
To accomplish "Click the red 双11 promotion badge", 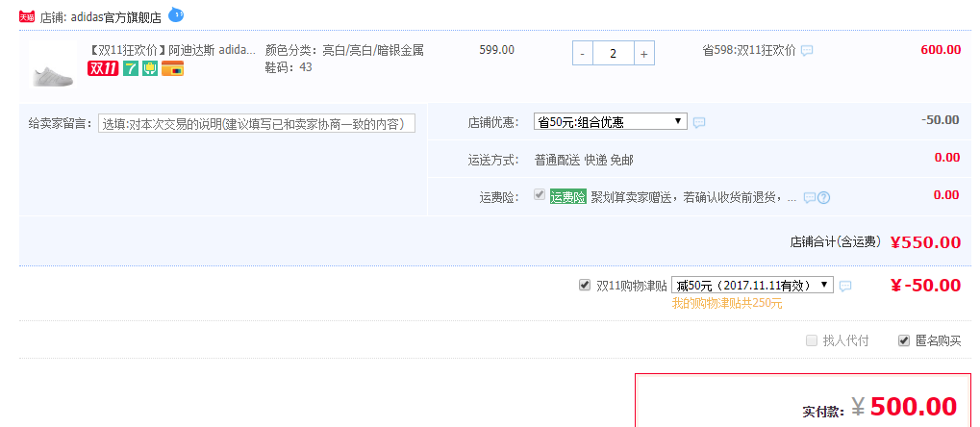I will [103, 69].
